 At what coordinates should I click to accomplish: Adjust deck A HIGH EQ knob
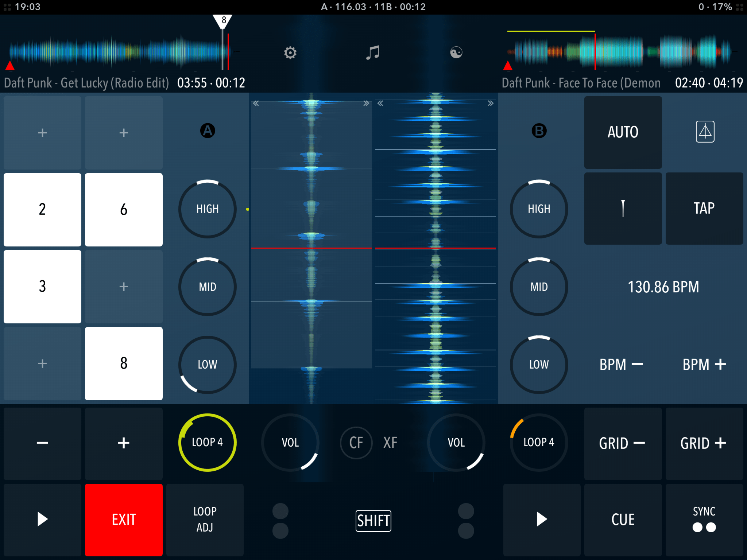click(207, 209)
